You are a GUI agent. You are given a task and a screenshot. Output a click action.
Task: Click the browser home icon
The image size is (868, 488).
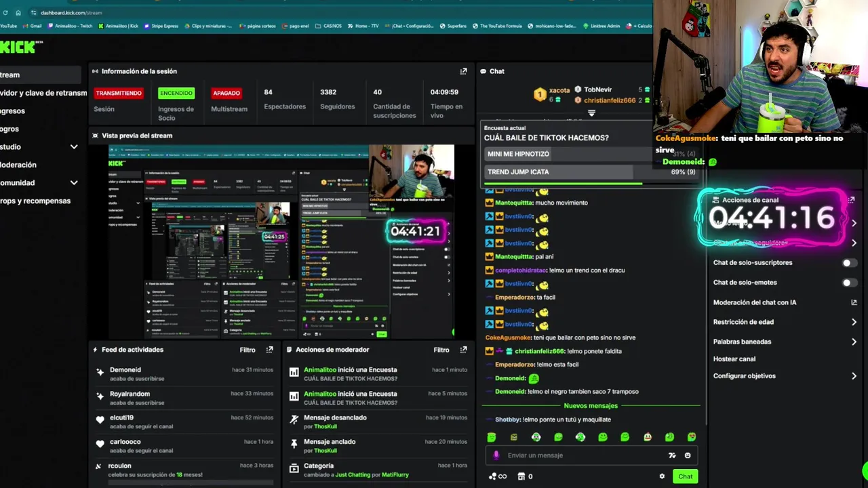(x=18, y=13)
